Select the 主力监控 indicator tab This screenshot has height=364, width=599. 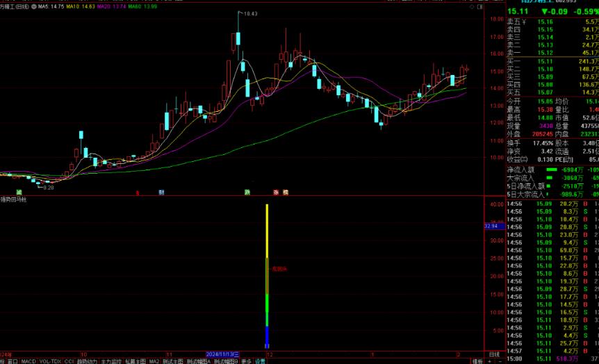click(111, 361)
